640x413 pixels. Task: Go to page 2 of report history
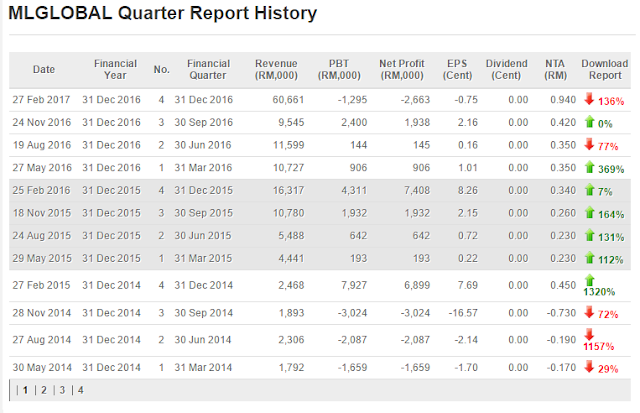tap(44, 390)
